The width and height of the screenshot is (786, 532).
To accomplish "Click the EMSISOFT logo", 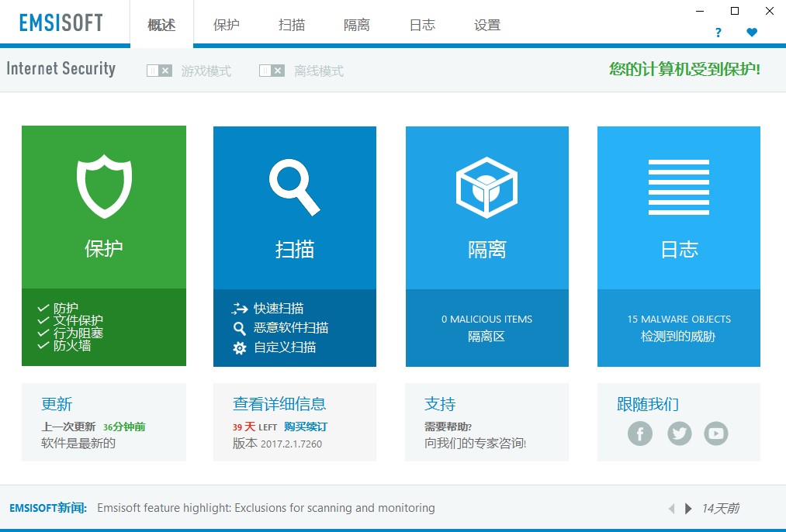I will point(61,22).
